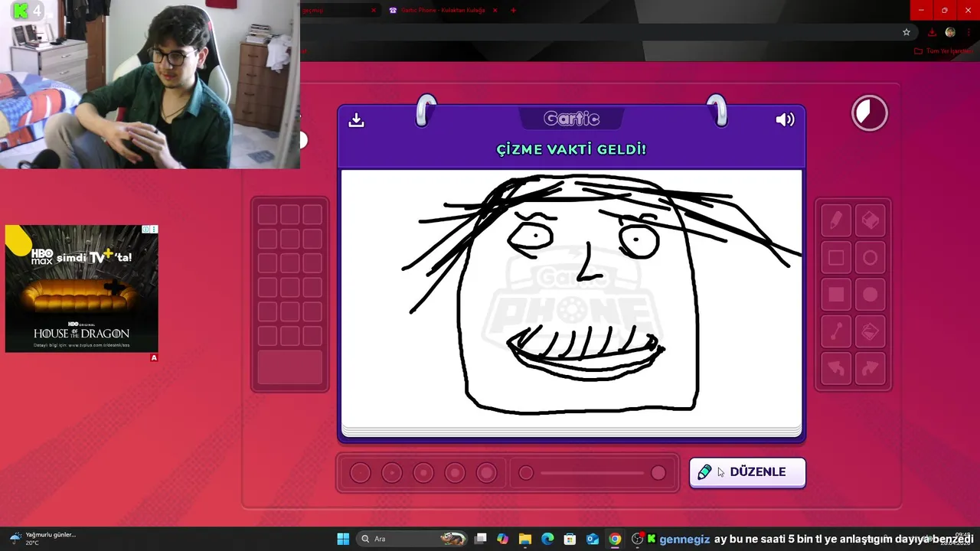Choose the empty rectangle shape tool

click(x=836, y=258)
